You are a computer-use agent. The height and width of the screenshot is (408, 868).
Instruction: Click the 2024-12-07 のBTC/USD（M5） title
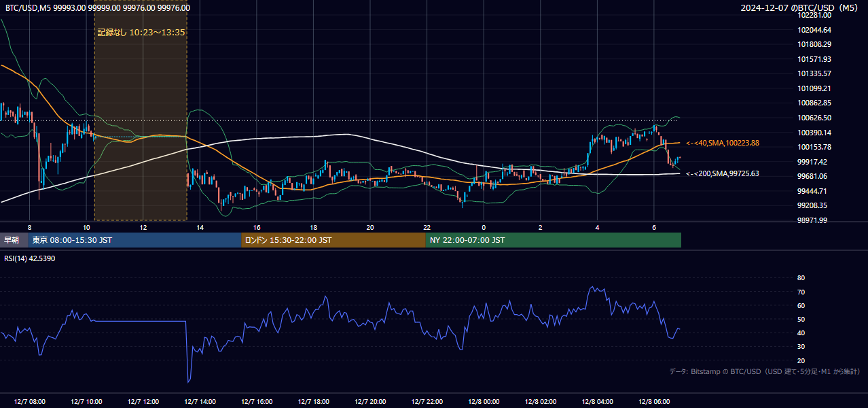pyautogui.click(x=800, y=7)
